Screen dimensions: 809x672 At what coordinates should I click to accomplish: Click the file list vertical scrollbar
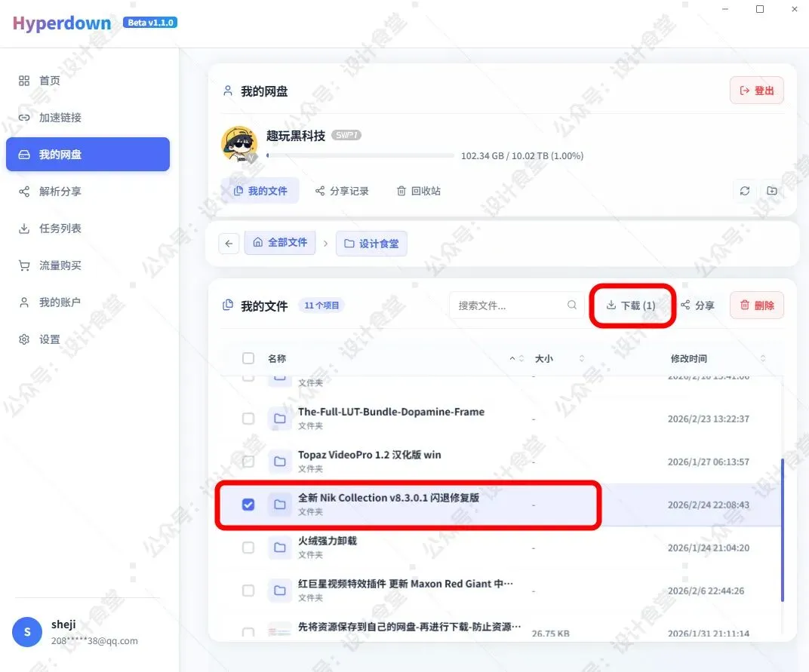click(x=782, y=530)
